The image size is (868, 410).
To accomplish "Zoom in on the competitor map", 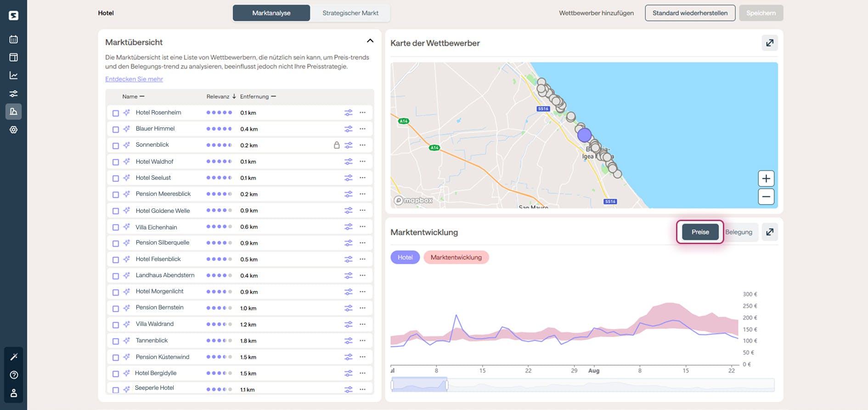I will [x=766, y=178].
